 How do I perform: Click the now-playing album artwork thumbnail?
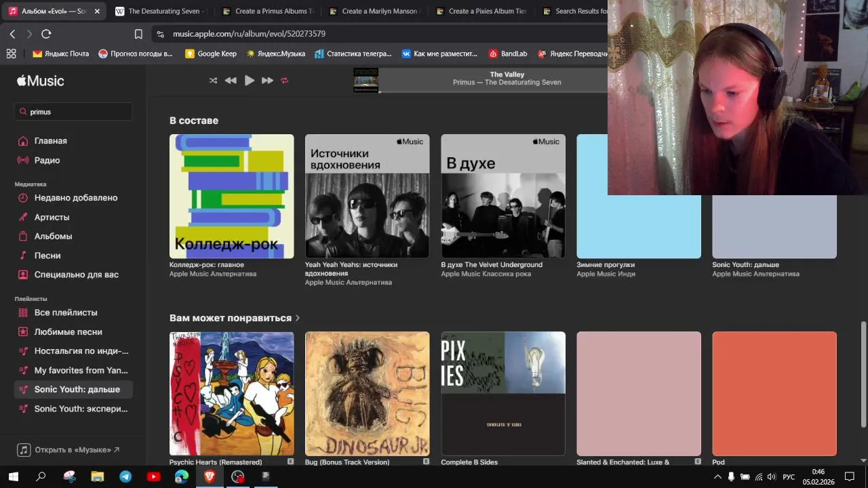point(366,80)
